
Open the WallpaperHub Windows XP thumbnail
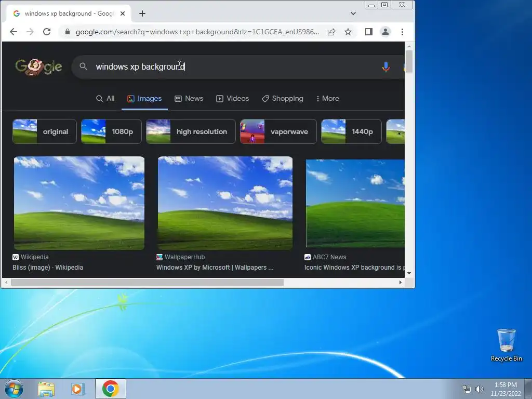225,203
